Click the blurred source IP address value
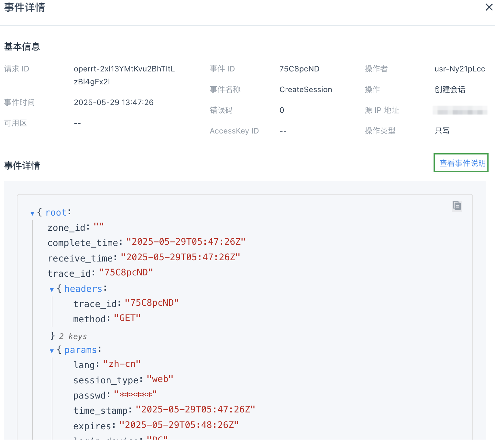 tap(460, 111)
